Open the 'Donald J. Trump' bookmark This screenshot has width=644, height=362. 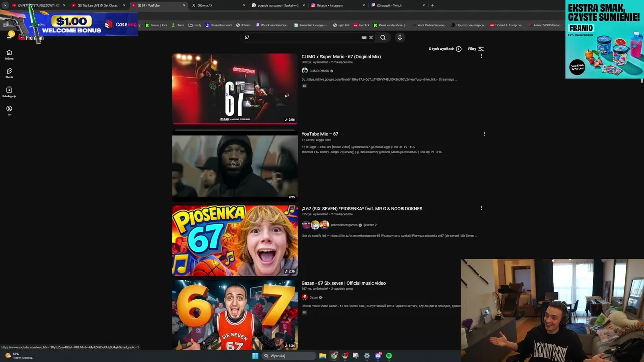(507, 25)
